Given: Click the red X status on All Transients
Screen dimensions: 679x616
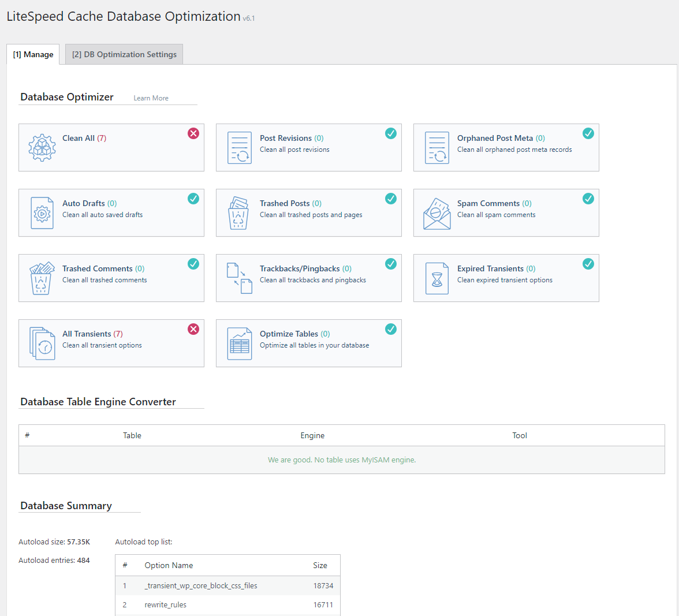Looking at the screenshot, I should point(193,329).
